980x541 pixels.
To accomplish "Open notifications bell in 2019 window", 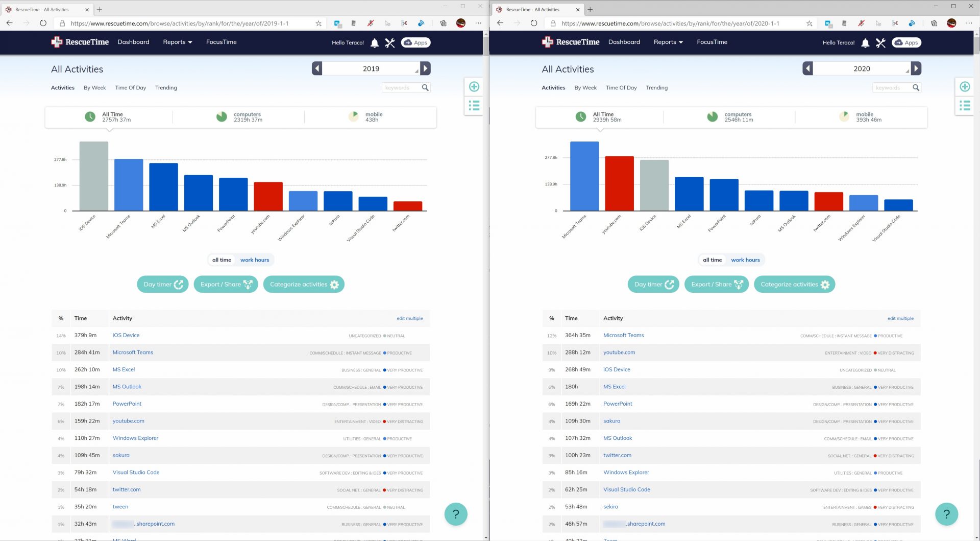I will [375, 43].
